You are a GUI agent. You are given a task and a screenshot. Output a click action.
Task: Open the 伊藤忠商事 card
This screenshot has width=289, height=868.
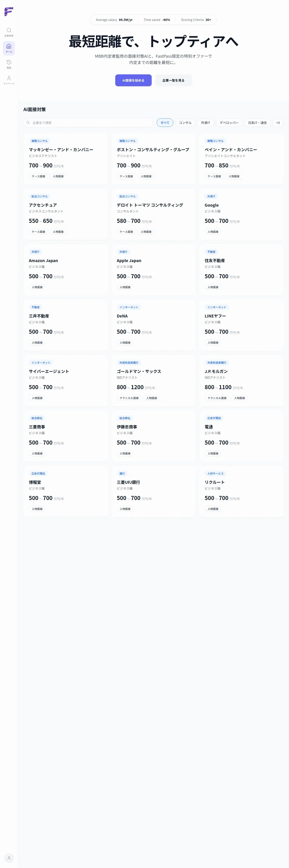(154, 436)
